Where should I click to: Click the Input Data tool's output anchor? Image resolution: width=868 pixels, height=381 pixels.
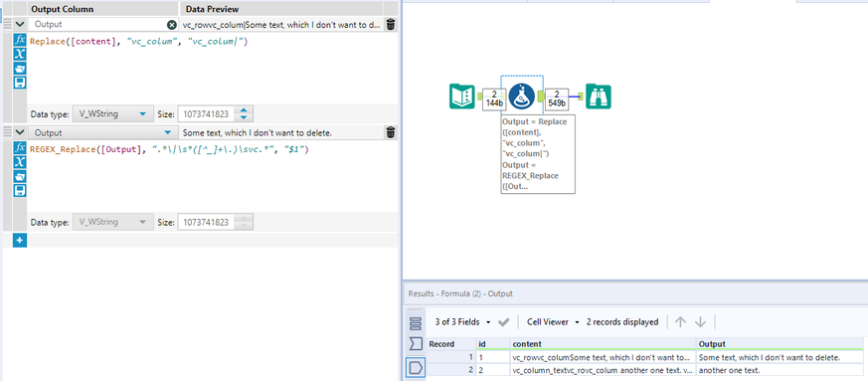(x=479, y=96)
